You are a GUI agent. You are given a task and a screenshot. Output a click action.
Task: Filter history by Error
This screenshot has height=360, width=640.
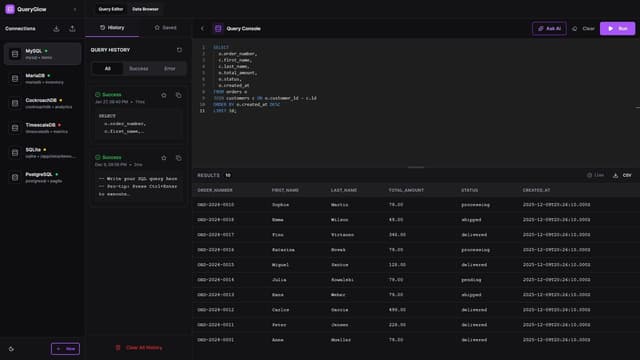170,69
